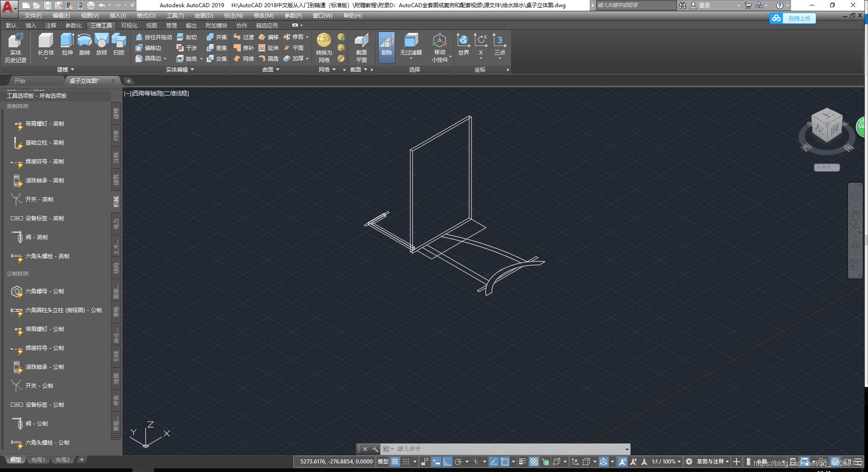
Task: Click the ViewCube cube face
Action: point(827,126)
